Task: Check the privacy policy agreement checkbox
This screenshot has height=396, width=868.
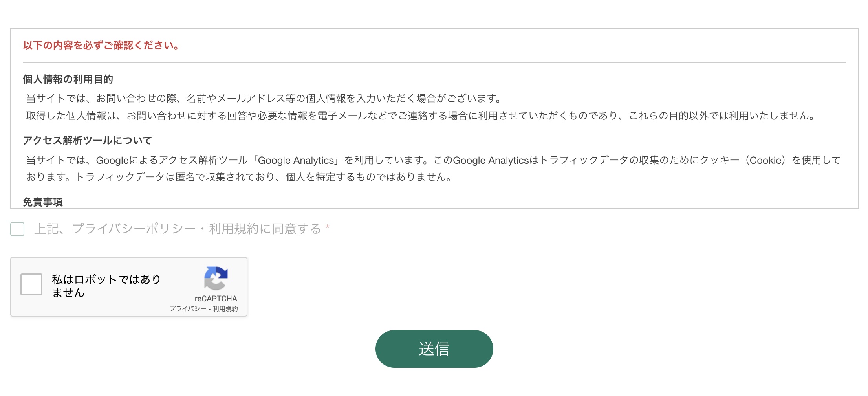Action: coord(17,229)
